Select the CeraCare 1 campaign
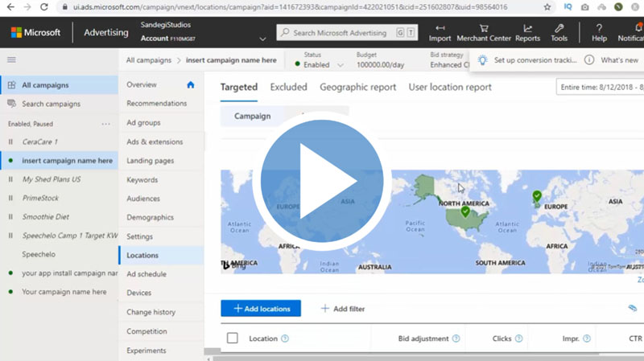Viewport: 644px width, 361px height. point(39,142)
